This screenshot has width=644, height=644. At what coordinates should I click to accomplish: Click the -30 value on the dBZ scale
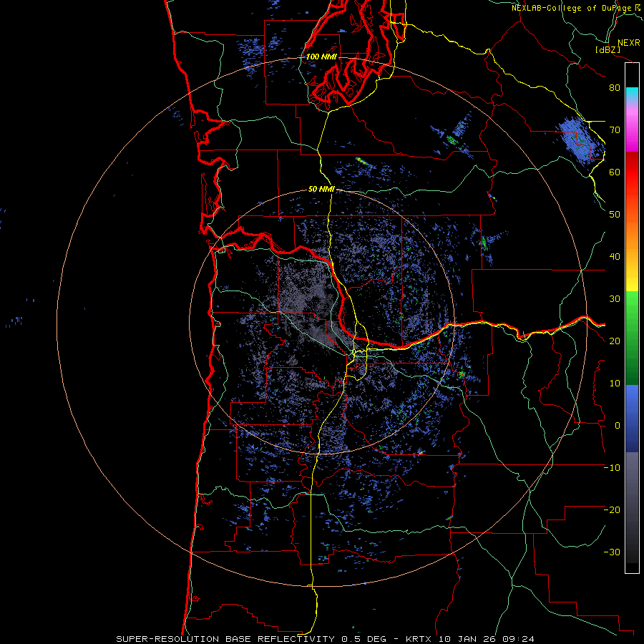(612, 552)
